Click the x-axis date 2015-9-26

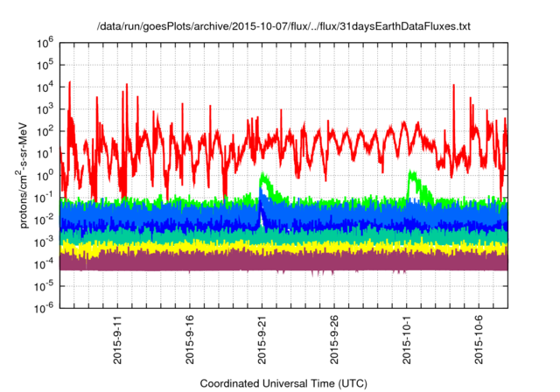tap(334, 339)
